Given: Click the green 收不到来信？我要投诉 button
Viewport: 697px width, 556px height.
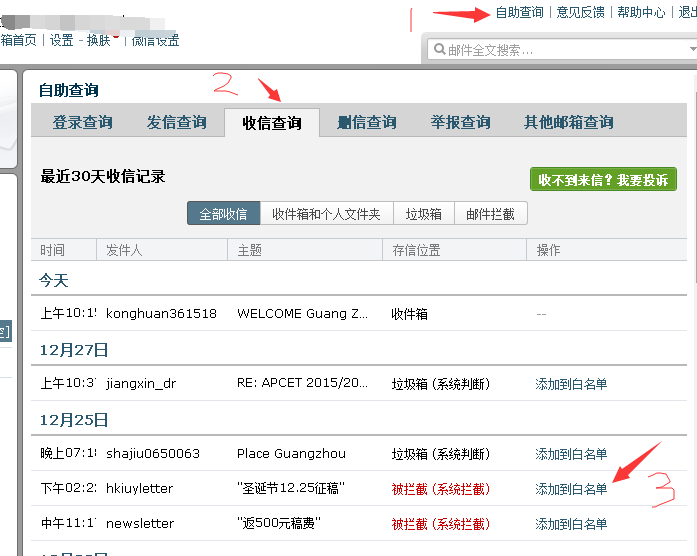Looking at the screenshot, I should (x=603, y=180).
